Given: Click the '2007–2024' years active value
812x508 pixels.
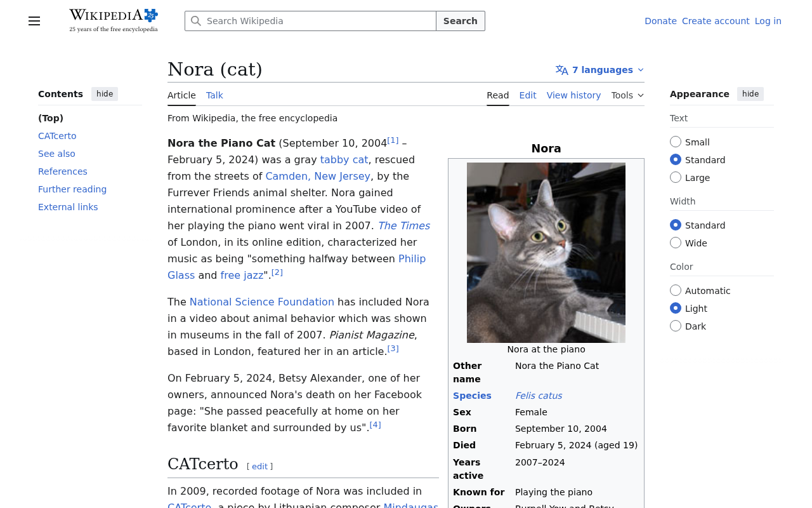Looking at the screenshot, I should coord(540,462).
